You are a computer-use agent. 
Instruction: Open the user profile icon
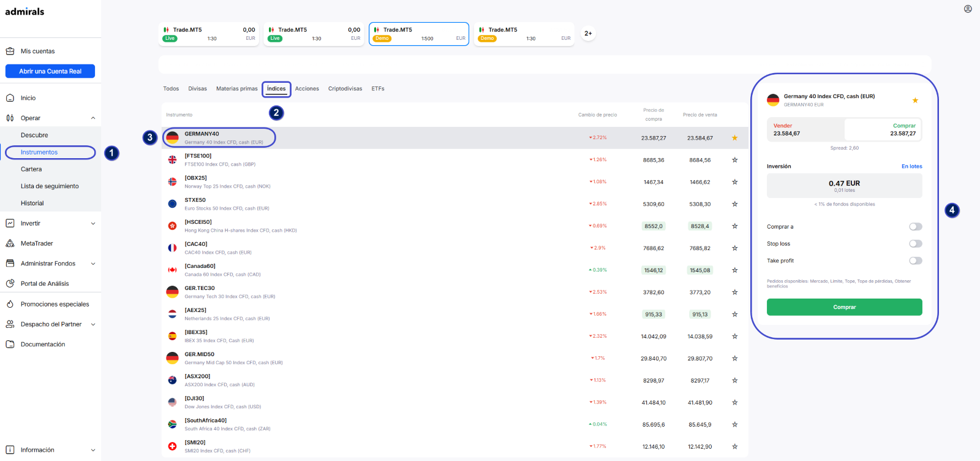point(968,9)
